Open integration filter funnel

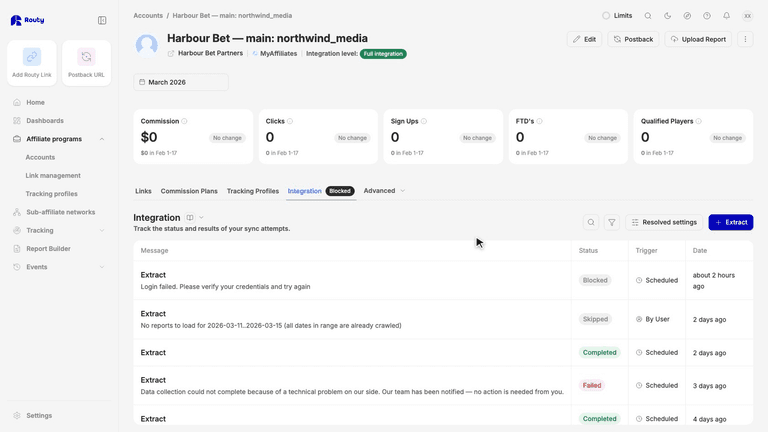612,222
